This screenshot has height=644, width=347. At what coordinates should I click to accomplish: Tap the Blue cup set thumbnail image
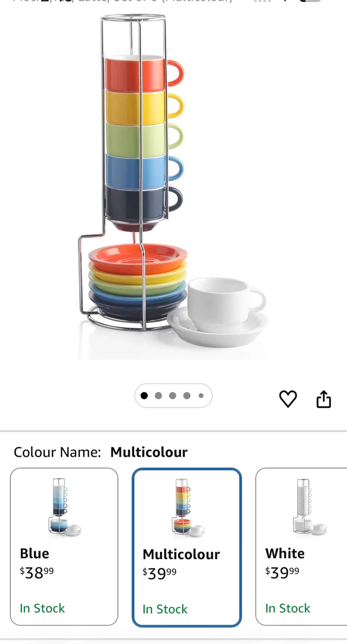pos(64,508)
